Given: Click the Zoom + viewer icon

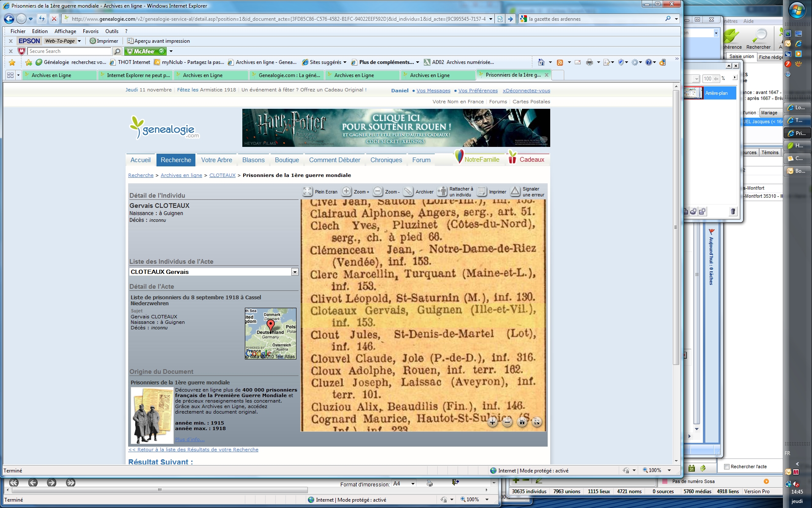Looking at the screenshot, I should (346, 191).
